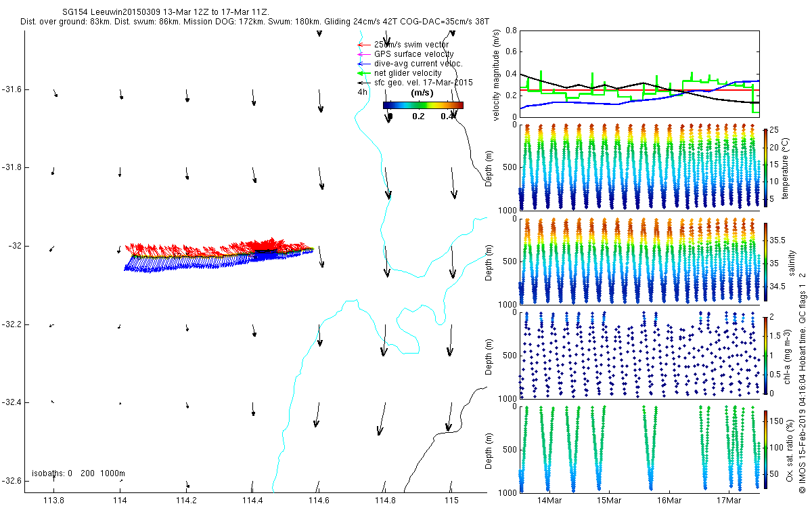This screenshot has width=812, height=508.
Task: Click the '(m/s)' colorbar unit label
Action: [x=422, y=93]
